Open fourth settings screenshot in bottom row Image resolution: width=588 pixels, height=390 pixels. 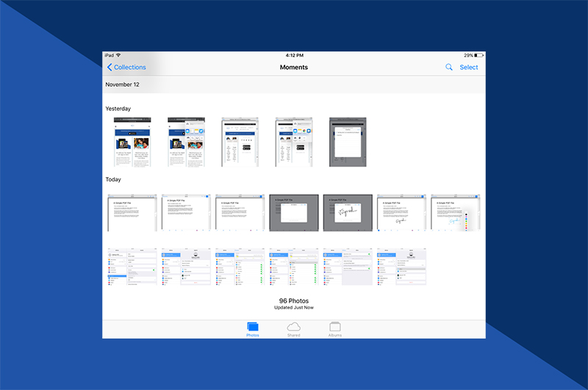click(x=294, y=267)
